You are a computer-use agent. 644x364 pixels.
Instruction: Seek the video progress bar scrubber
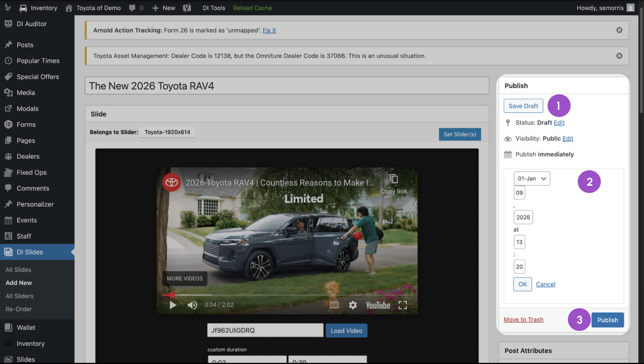pos(172,295)
